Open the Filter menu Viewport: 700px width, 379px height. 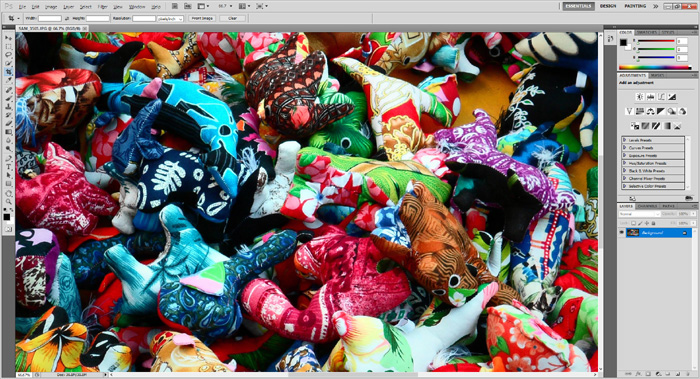102,7
